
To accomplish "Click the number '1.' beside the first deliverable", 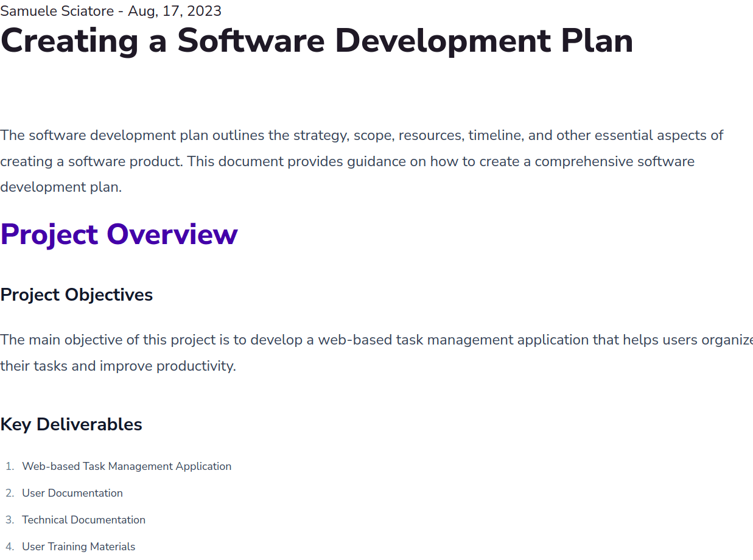I will (x=9, y=466).
